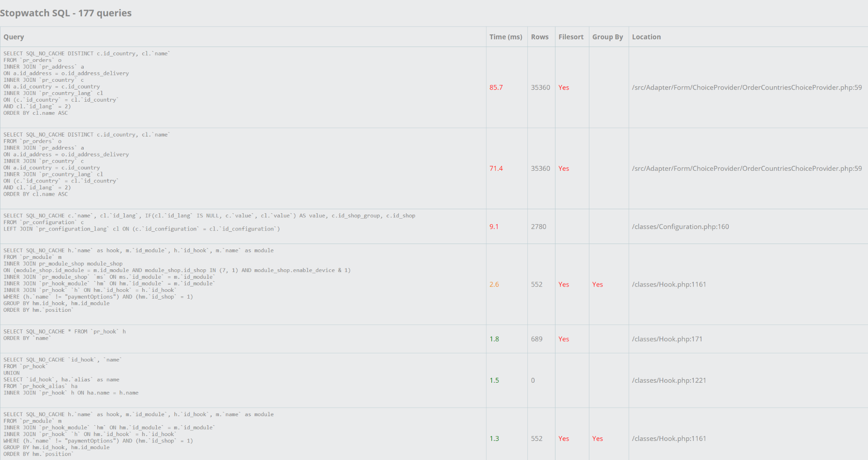Open /classes/Configuration.php:160 location

coord(680,227)
